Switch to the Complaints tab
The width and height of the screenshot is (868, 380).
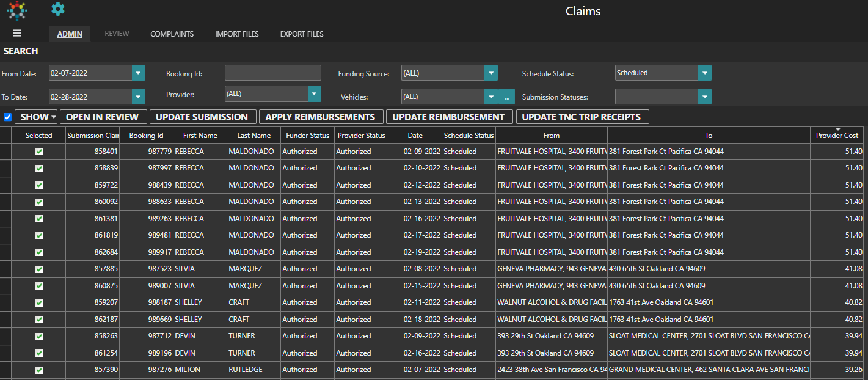172,34
